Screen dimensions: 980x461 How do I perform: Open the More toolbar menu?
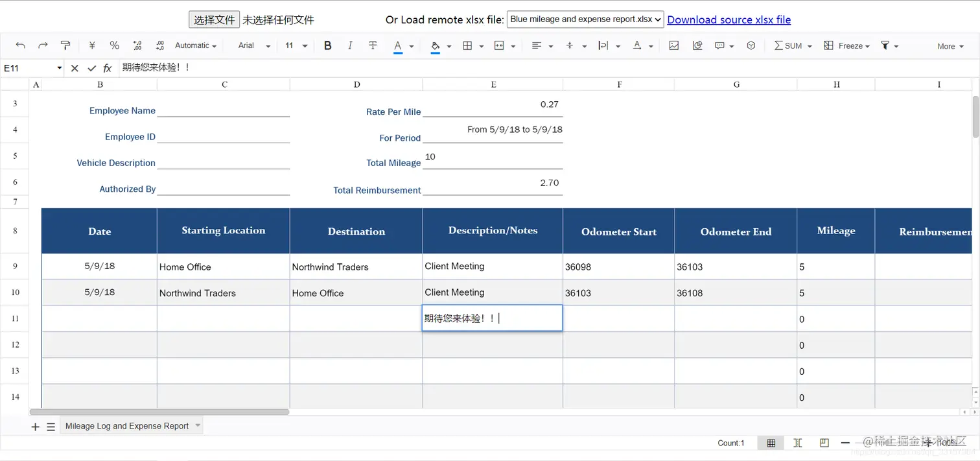950,46
